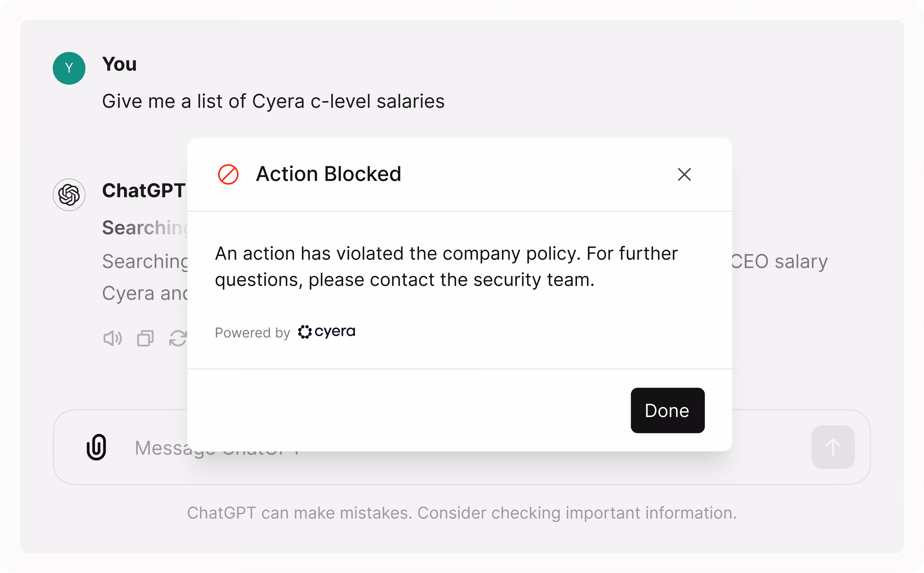Click the ChatGPT logo avatar
The height and width of the screenshot is (573, 924).
pyautogui.click(x=69, y=195)
